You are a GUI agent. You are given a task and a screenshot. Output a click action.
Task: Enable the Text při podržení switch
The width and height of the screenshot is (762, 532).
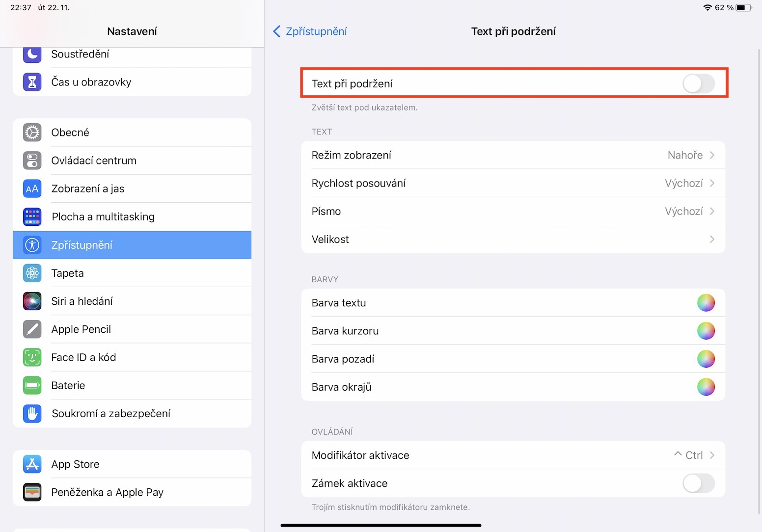click(698, 83)
